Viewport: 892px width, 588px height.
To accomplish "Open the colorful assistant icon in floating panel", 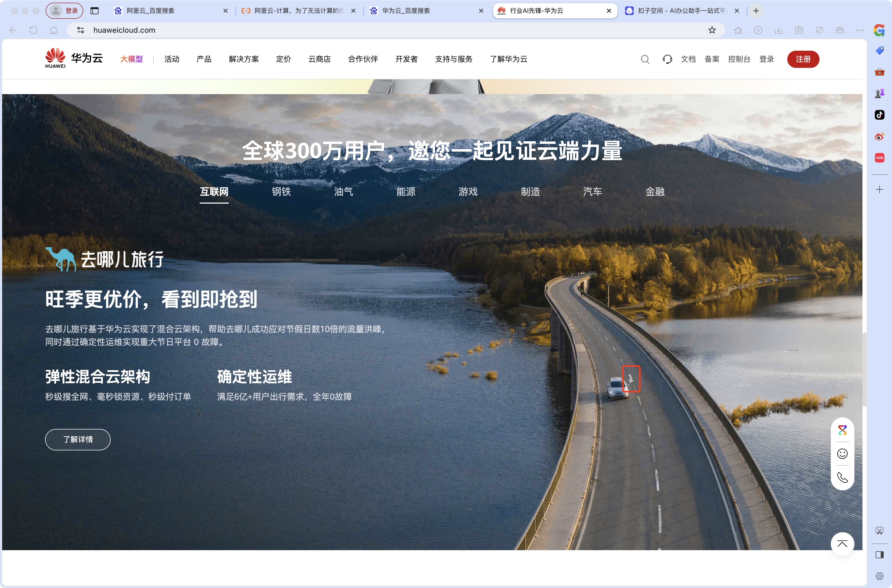I will click(x=842, y=430).
